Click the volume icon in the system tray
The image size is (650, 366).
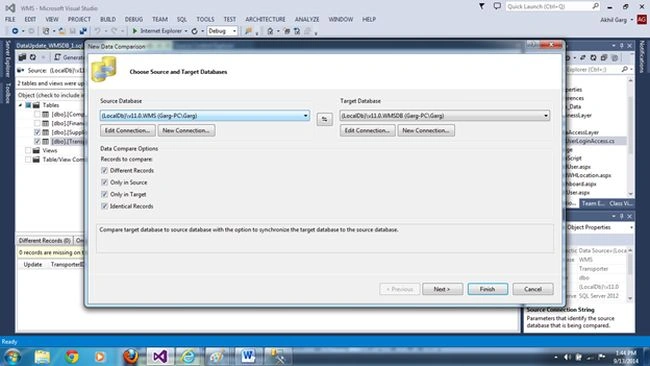point(567,357)
